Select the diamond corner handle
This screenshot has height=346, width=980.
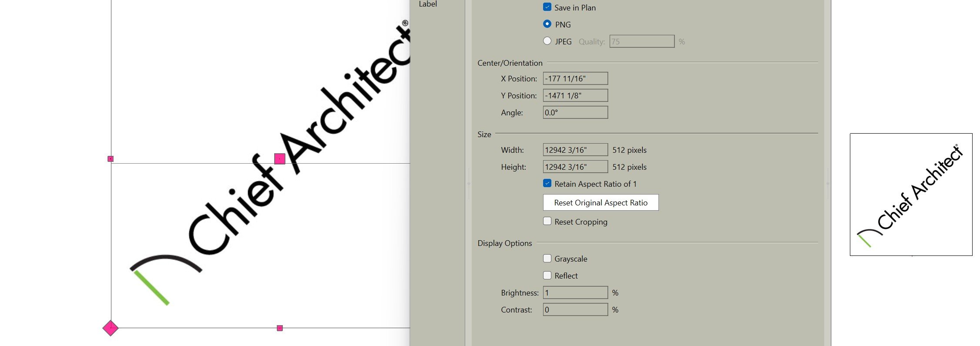click(111, 328)
